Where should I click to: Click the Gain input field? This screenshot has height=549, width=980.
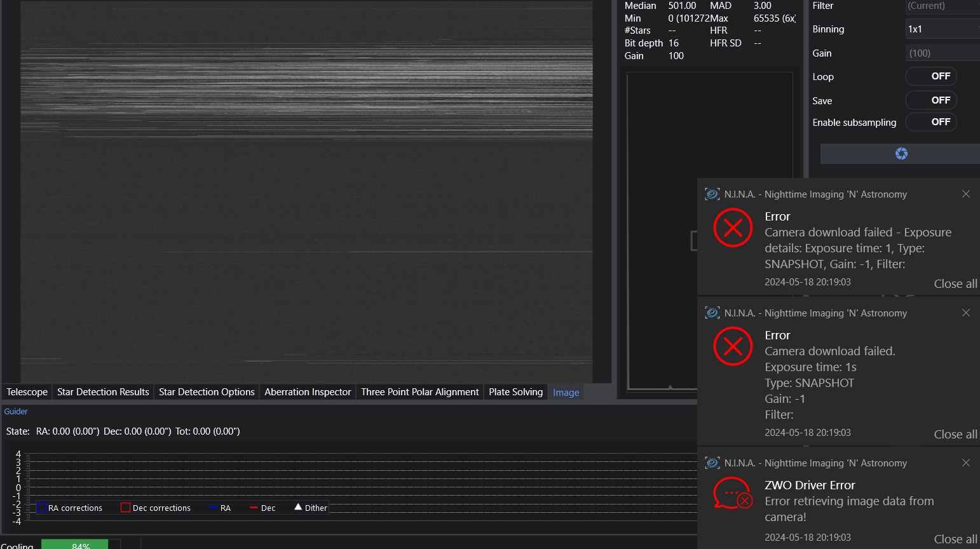943,53
